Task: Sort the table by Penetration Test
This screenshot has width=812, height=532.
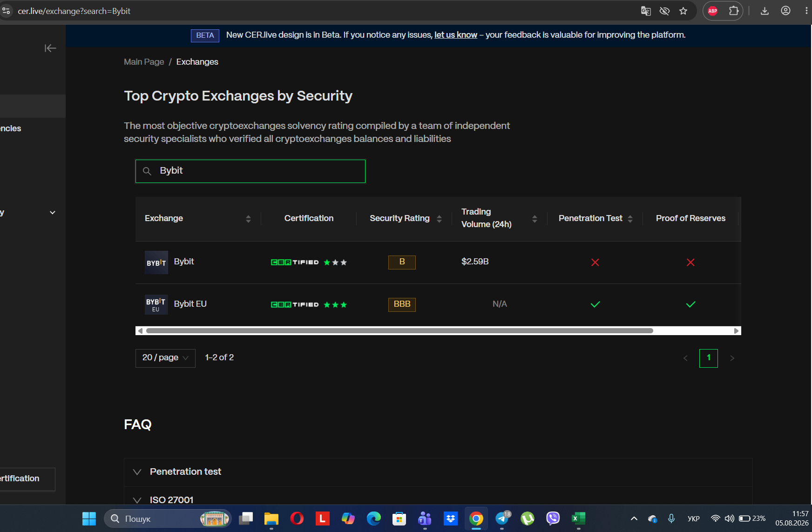Action: pos(630,219)
